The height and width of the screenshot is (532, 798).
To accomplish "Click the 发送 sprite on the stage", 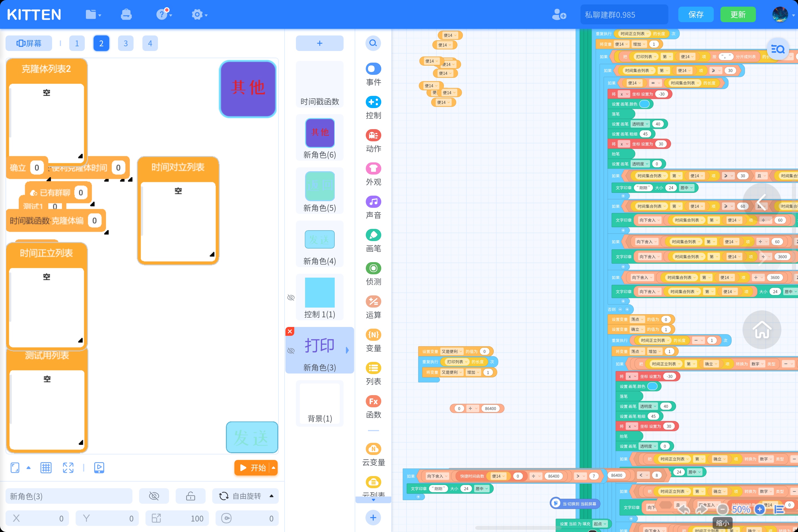I will 252,437.
